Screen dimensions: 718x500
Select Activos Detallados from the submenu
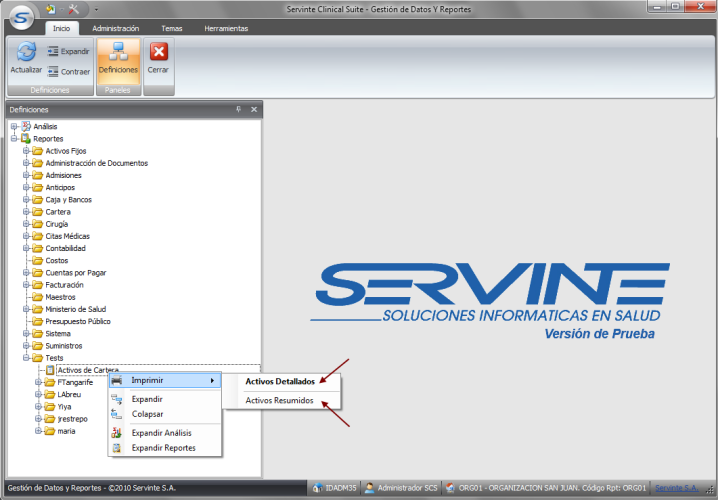[280, 381]
